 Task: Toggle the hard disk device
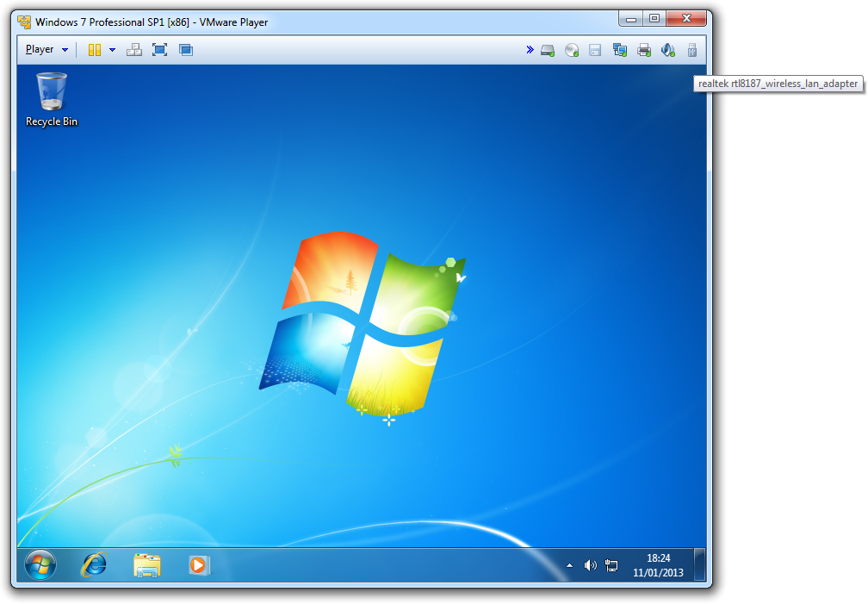(548, 50)
